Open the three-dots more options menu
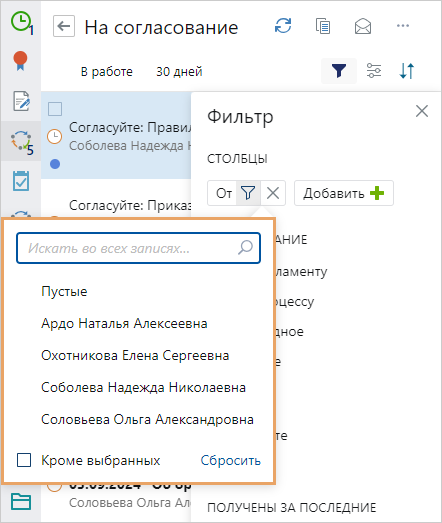The height and width of the screenshot is (523, 442). [403, 26]
